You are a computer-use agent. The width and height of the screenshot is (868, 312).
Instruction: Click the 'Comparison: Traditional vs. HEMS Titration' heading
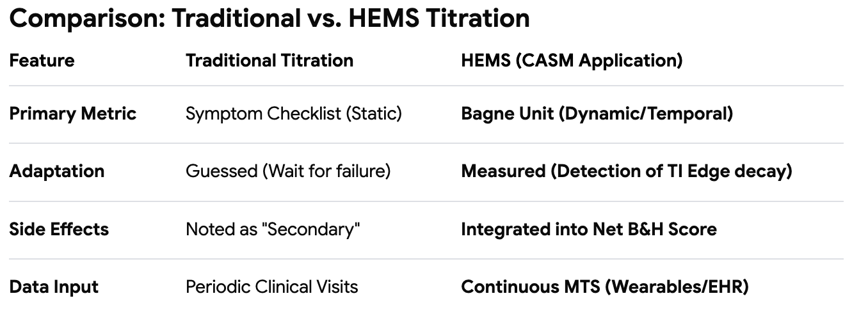[269, 19]
